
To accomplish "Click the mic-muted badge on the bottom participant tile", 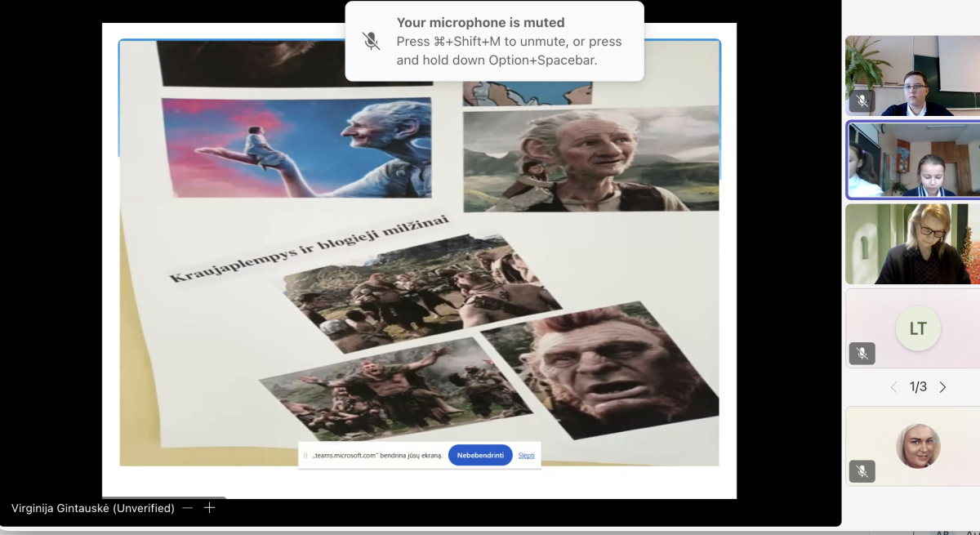I will 862,471.
